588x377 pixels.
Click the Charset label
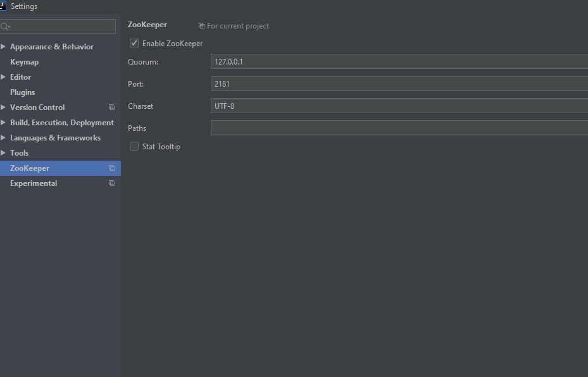pyautogui.click(x=141, y=106)
